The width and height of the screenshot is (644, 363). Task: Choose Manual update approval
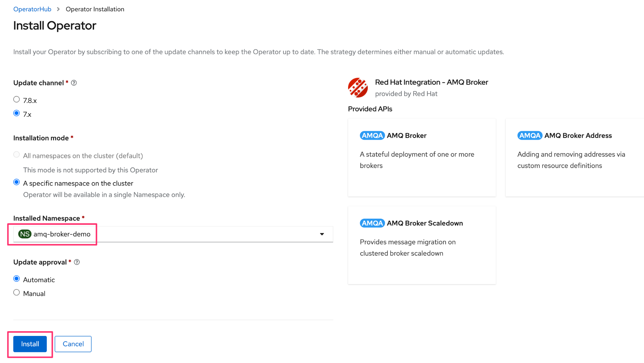point(17,293)
